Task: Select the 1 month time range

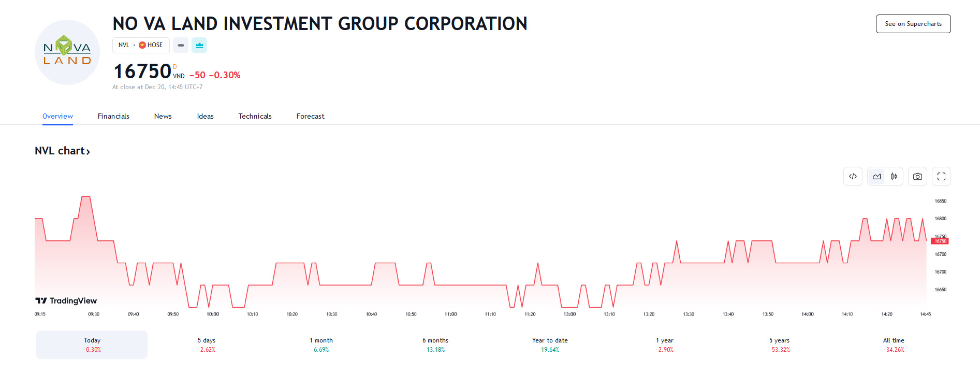Action: (x=321, y=345)
